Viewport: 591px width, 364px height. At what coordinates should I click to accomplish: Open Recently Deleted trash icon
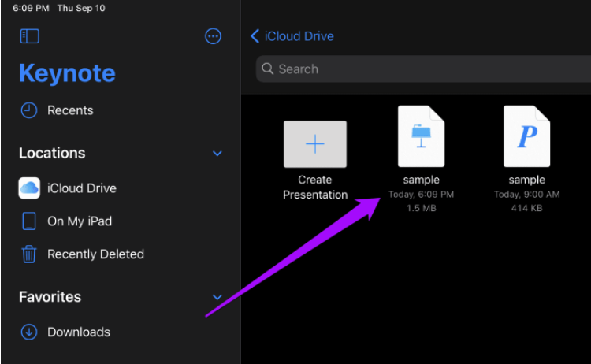coord(29,254)
